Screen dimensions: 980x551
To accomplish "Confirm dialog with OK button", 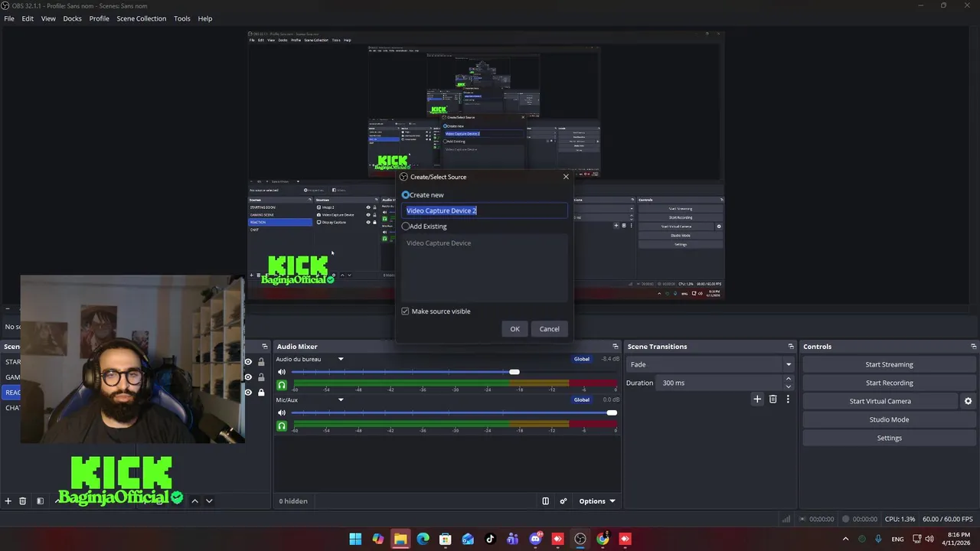I will [x=514, y=329].
